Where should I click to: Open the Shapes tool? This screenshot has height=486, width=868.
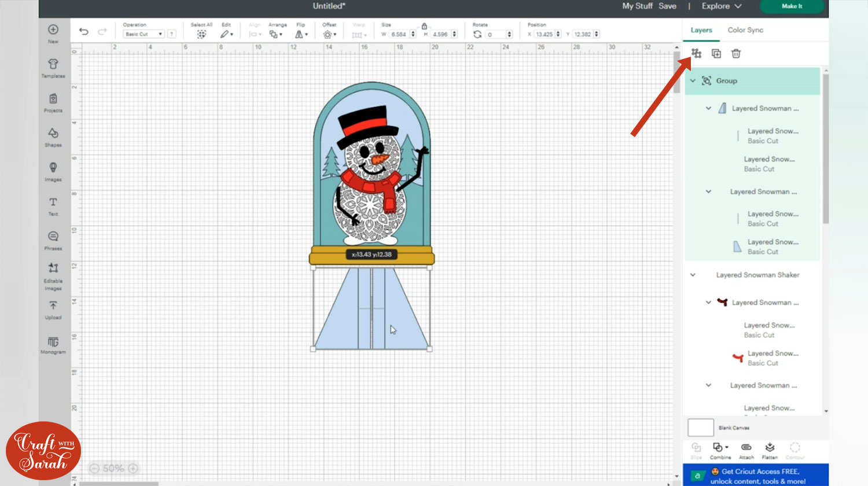[53, 137]
